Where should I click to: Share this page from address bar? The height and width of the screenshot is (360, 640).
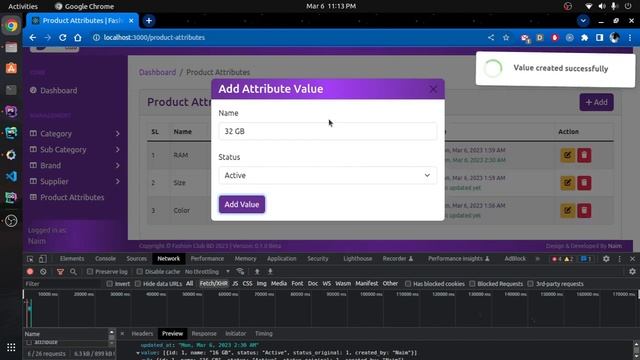491,38
